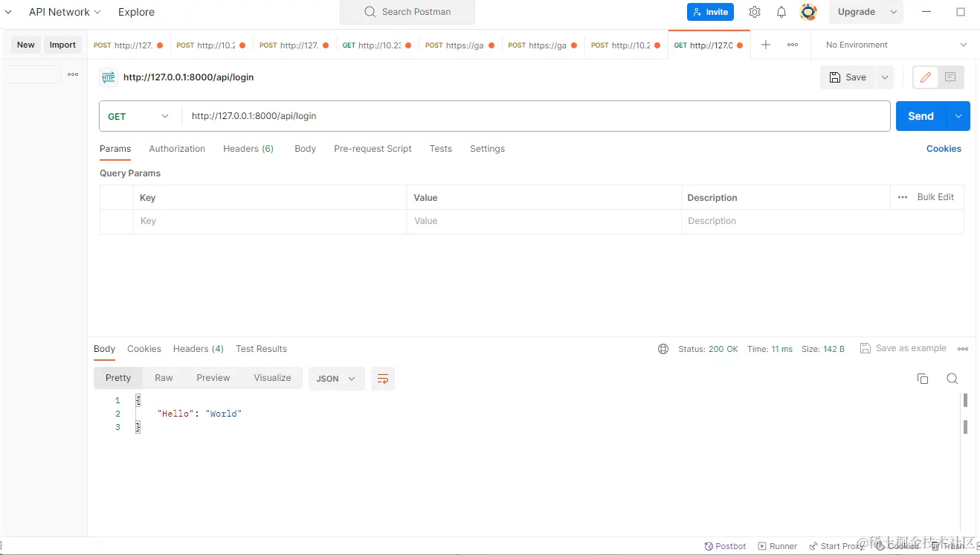Open Explore in the top bar

[136, 12]
